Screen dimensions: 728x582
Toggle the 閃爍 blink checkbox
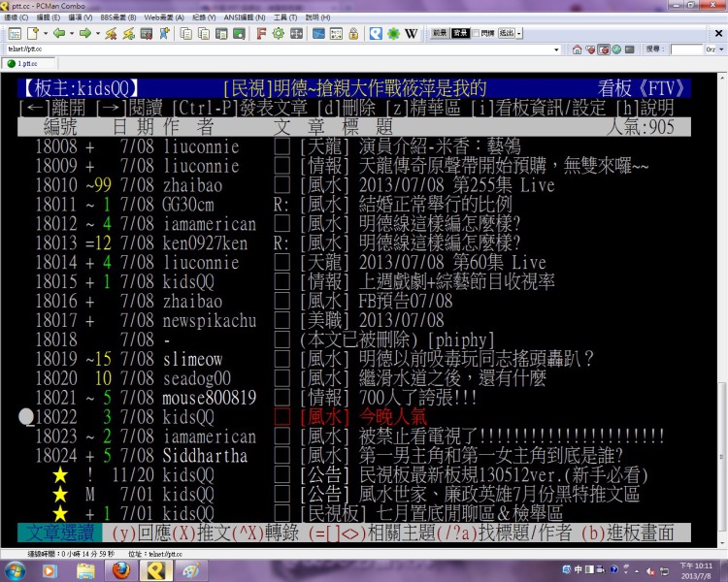476,33
